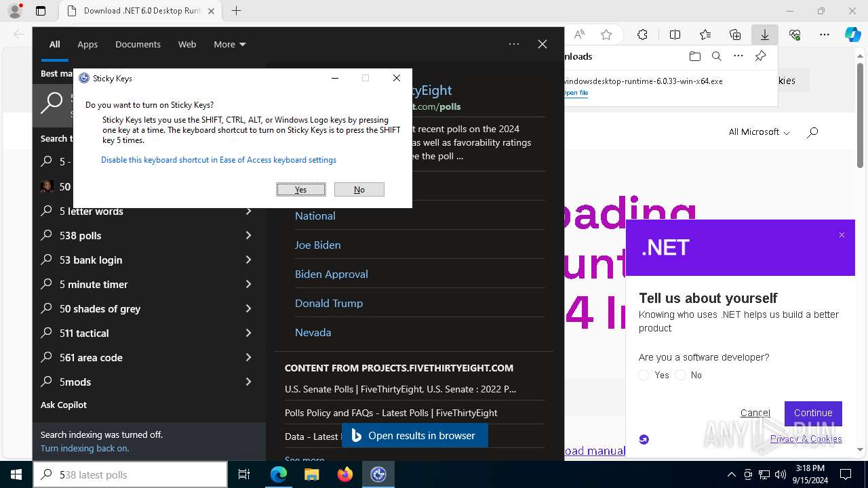Viewport: 868px width, 488px height.
Task: Open Ease of Access keyboard settings link
Action: click(218, 160)
